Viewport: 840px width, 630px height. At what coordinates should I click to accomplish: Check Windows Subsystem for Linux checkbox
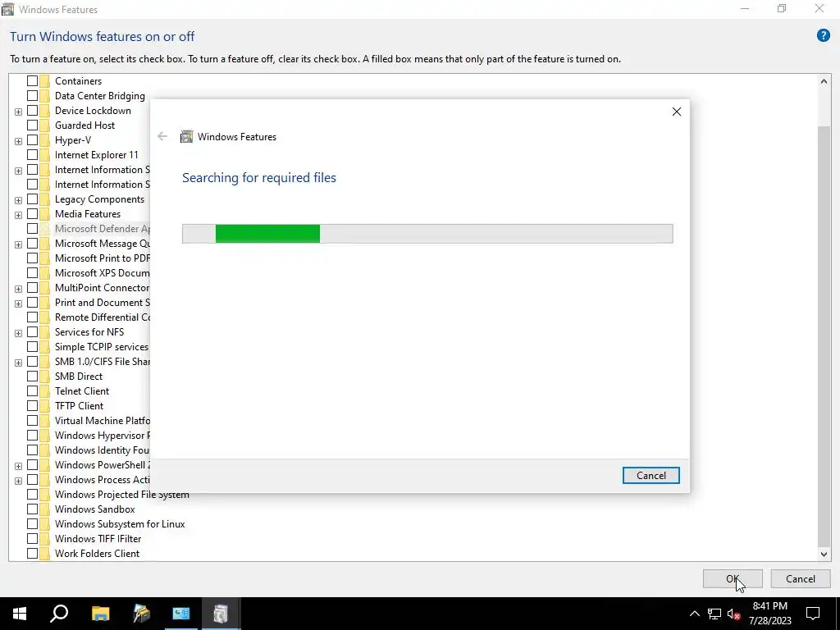pyautogui.click(x=32, y=524)
